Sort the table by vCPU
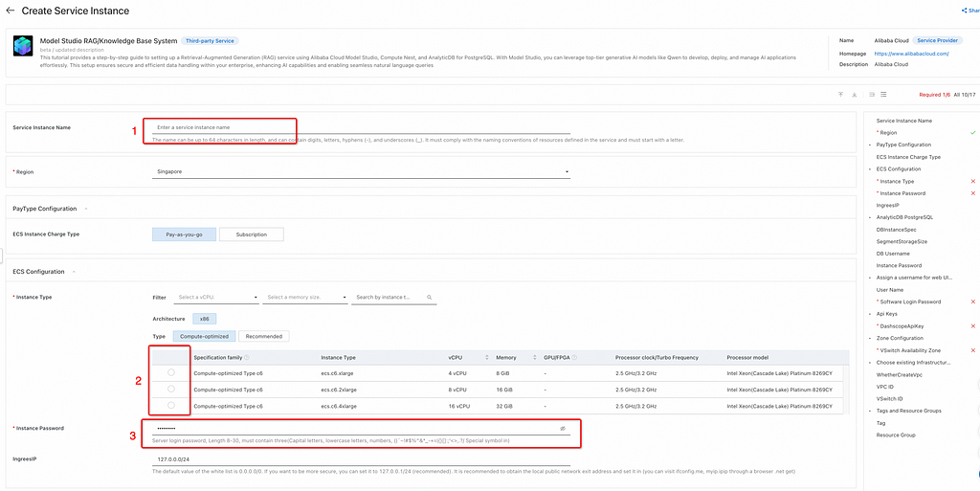Image resolution: width=980 pixels, height=491 pixels. (487, 357)
